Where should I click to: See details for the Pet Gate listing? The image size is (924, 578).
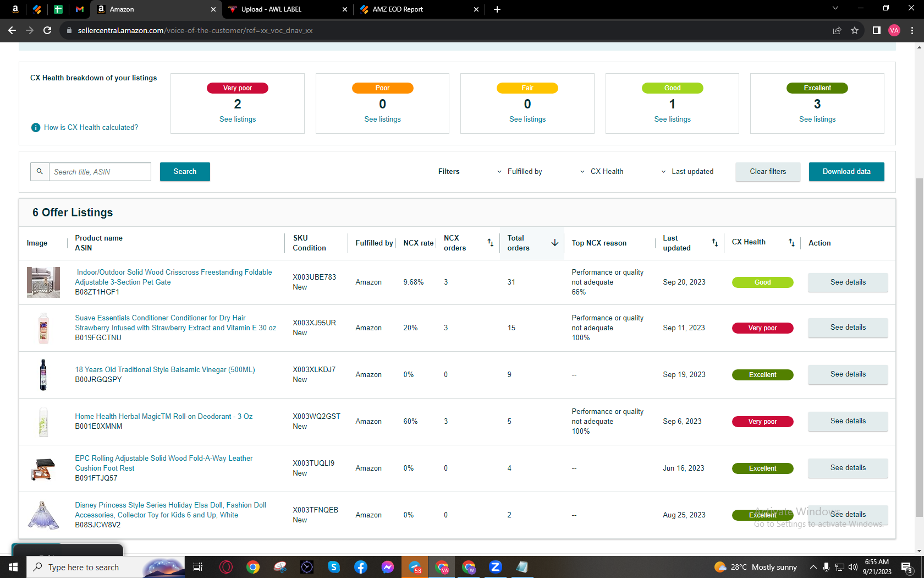pos(848,282)
